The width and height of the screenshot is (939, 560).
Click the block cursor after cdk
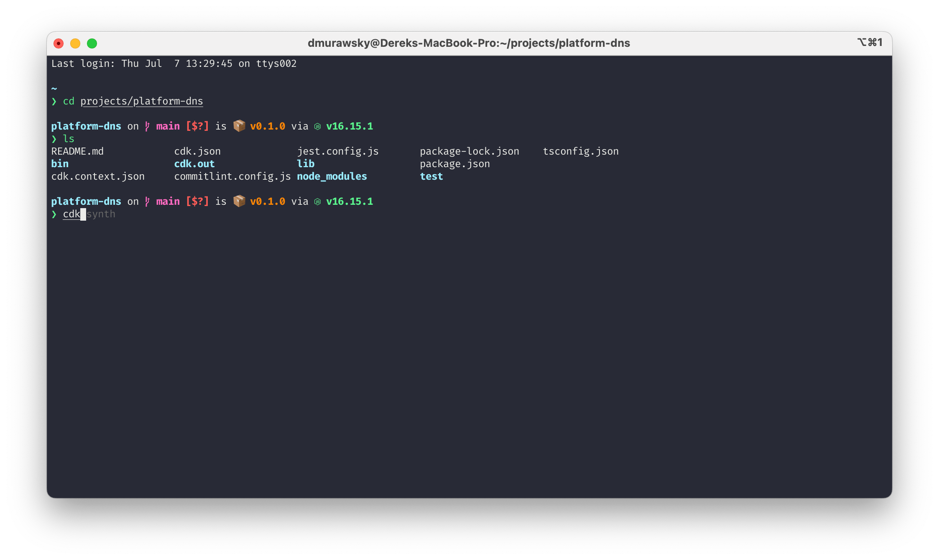pyautogui.click(x=83, y=214)
